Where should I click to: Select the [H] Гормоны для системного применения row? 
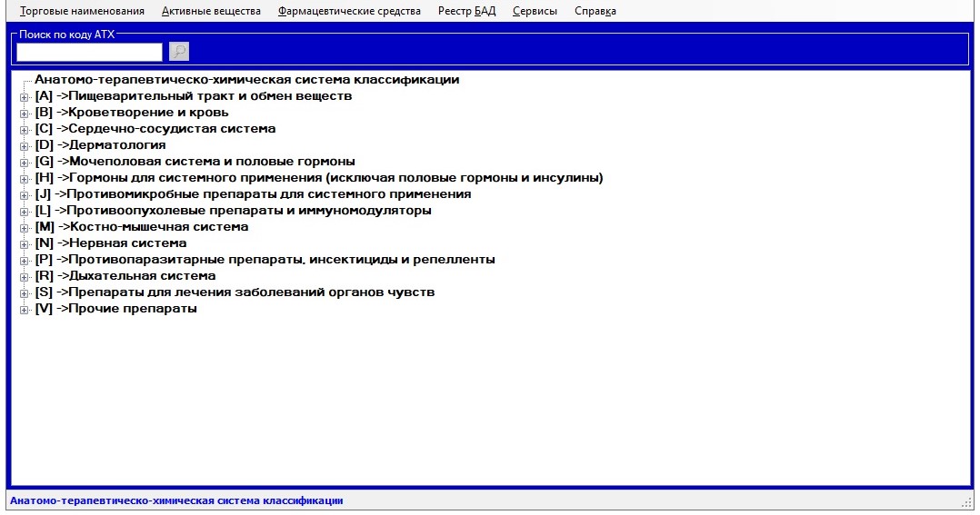point(319,178)
